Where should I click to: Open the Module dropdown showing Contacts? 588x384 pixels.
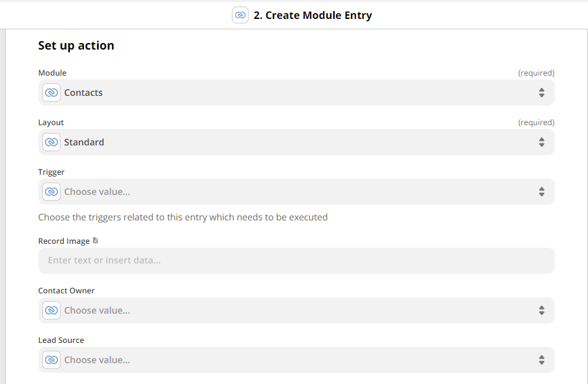[x=296, y=93]
